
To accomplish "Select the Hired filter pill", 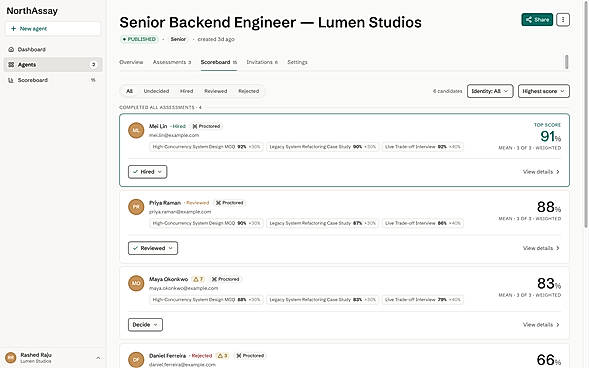I will tap(186, 91).
